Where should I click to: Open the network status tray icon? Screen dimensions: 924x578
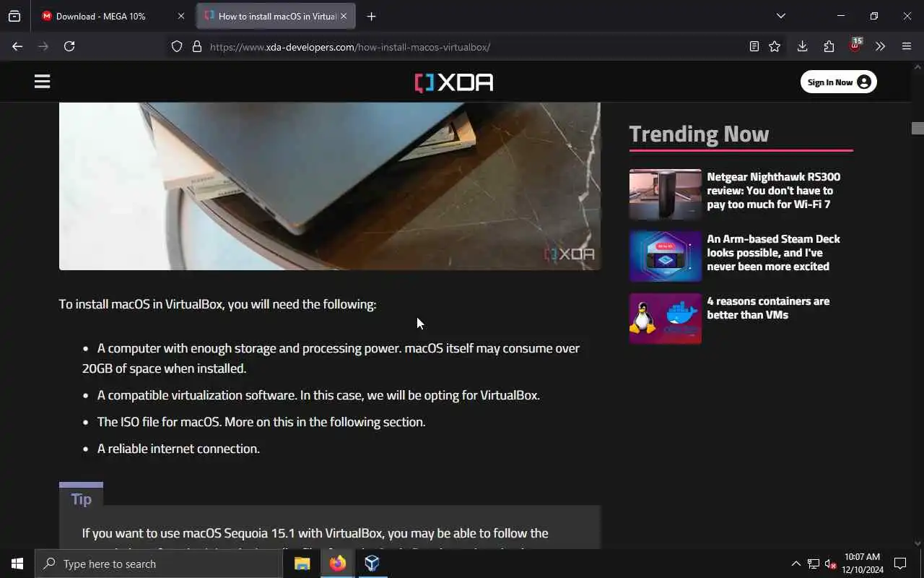813,564
